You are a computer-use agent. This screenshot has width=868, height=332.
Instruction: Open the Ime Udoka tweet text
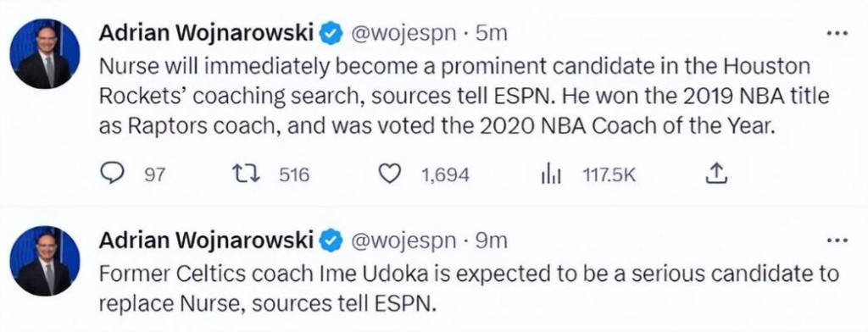pyautogui.click(x=468, y=288)
